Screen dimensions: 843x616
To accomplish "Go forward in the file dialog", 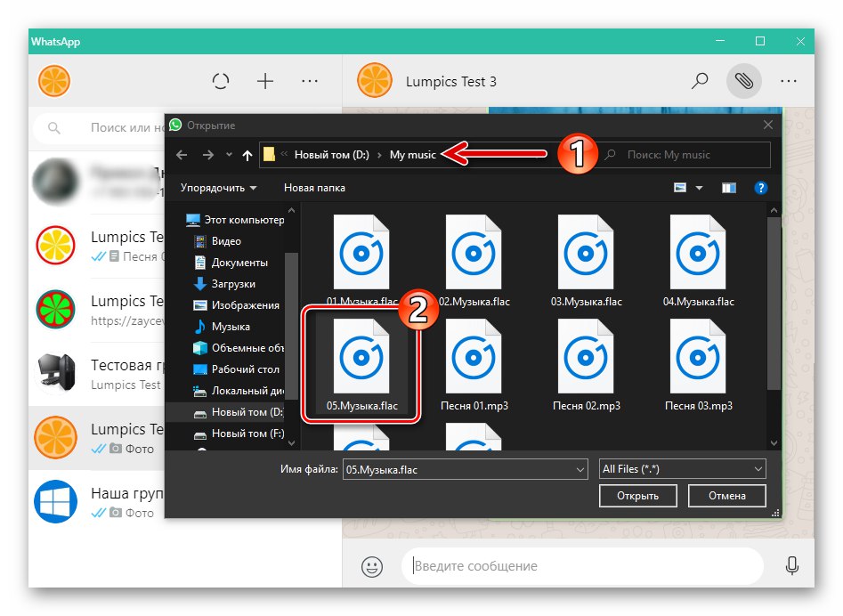I will pos(207,156).
